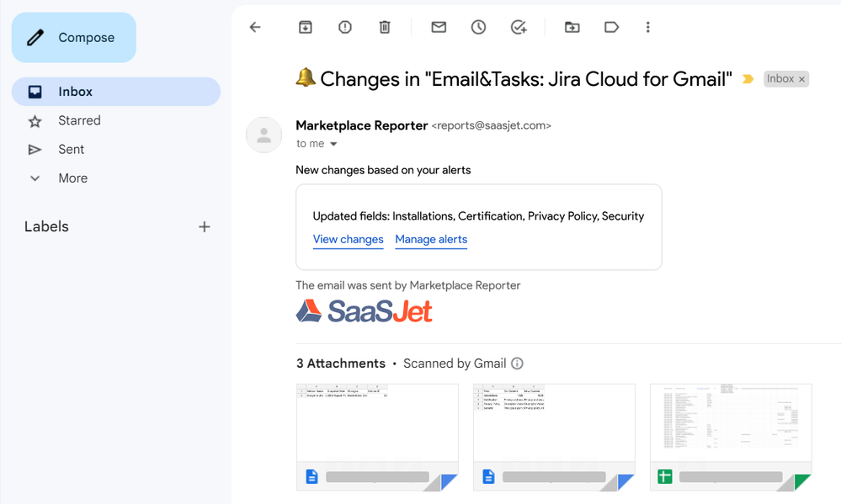The height and width of the screenshot is (504, 841).
Task: Archive this email
Action: [305, 27]
